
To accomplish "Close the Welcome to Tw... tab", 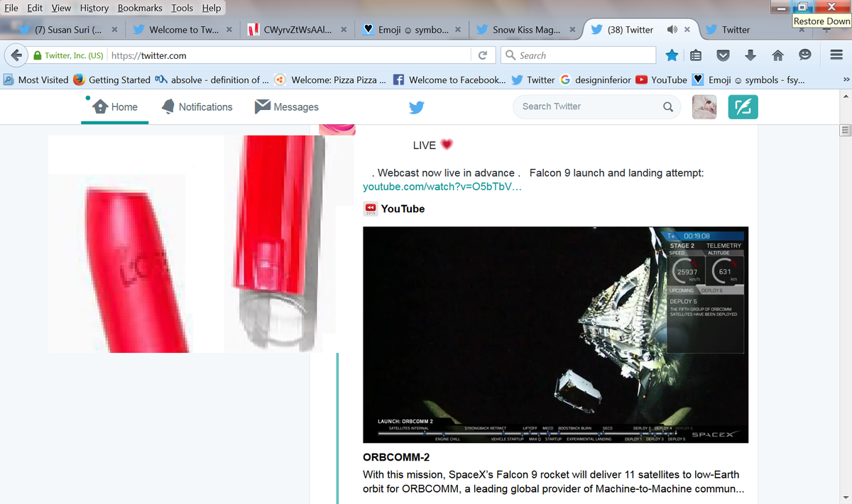I will point(229,30).
